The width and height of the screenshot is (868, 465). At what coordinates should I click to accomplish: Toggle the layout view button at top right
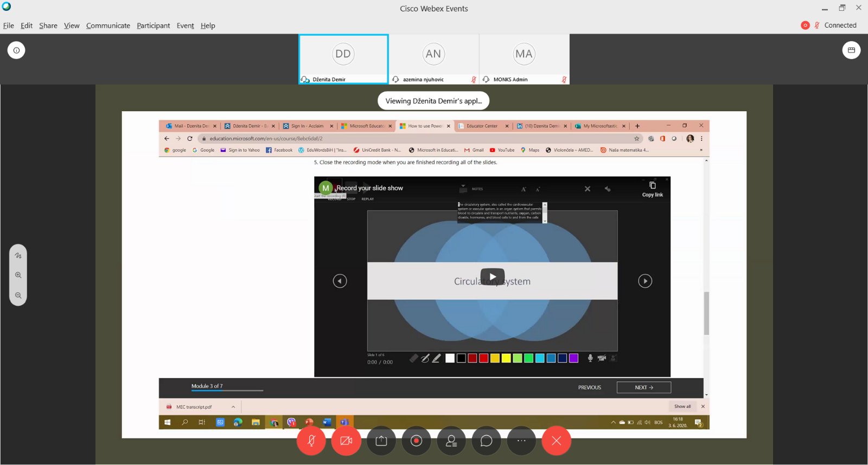tap(851, 50)
